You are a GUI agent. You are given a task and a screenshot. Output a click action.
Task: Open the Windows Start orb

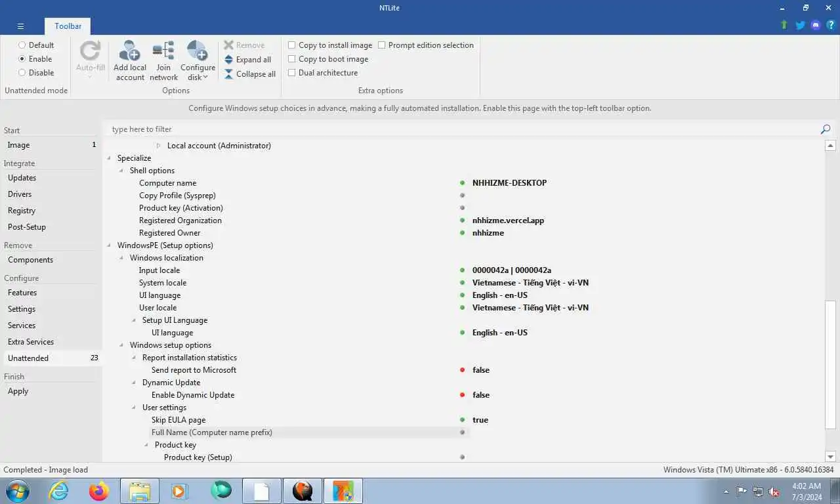(x=18, y=491)
